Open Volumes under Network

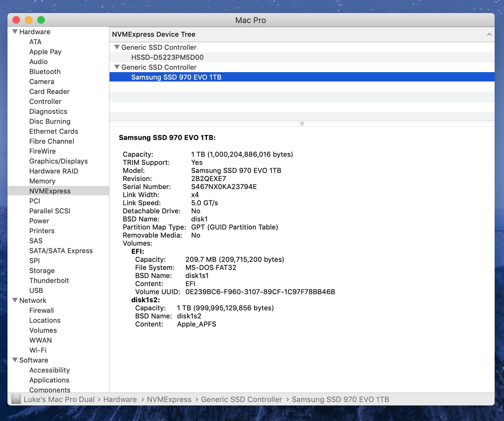tap(43, 330)
